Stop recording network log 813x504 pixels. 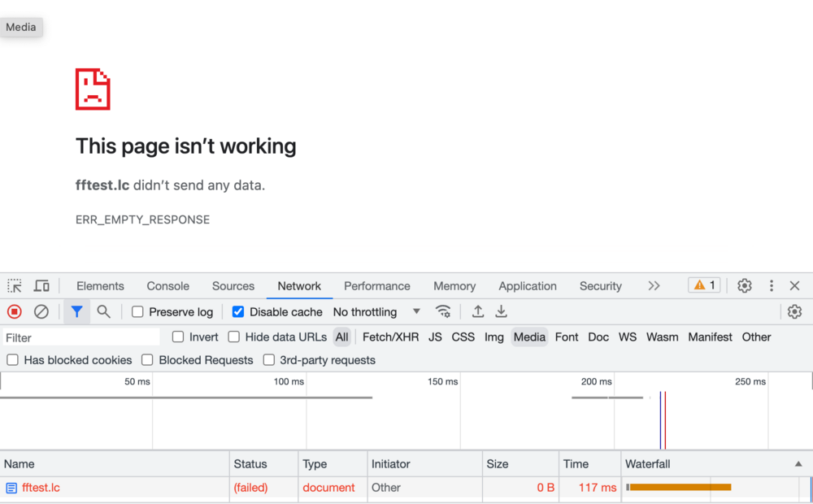tap(15, 312)
